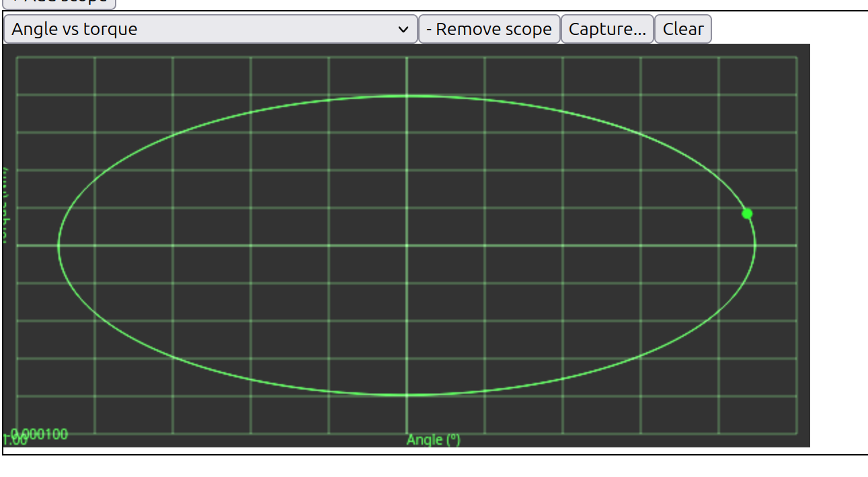Screen dimensions: 868x477
Task: Open the Angle vs torque dropdown
Action: tap(210, 29)
